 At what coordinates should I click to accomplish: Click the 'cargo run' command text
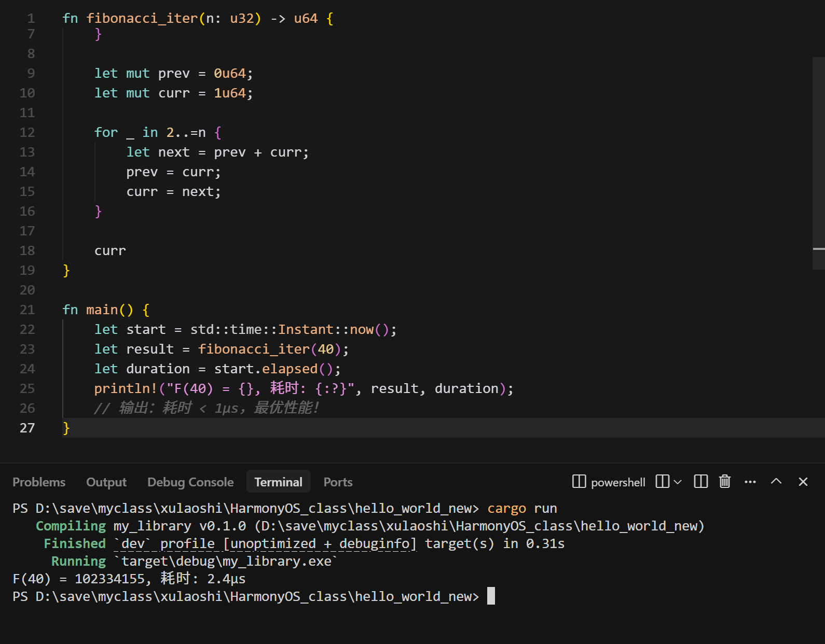click(x=522, y=509)
